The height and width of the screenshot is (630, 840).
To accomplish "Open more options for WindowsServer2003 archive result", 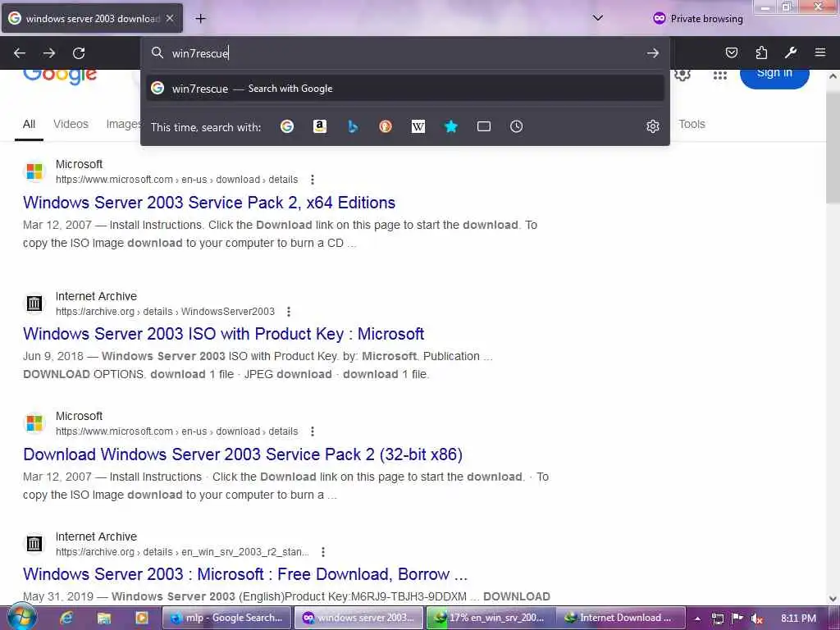I will pyautogui.click(x=289, y=311).
